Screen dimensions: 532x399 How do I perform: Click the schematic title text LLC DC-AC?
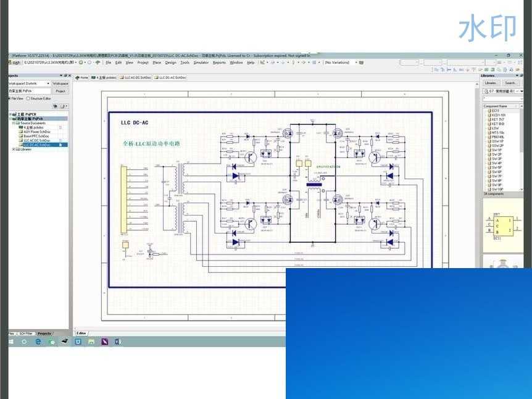(135, 122)
